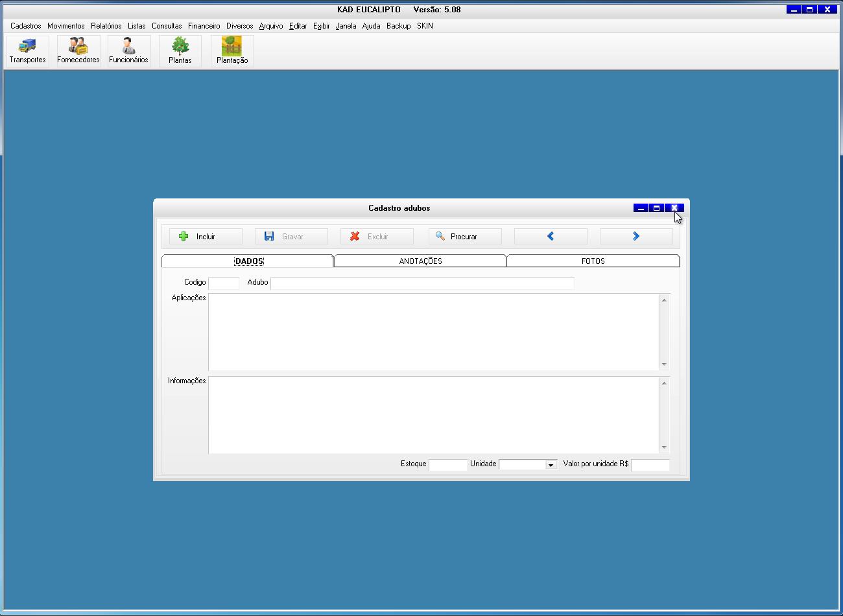Maximize the Cadastro adubos window
Screen dimensions: 843x616
coord(656,208)
